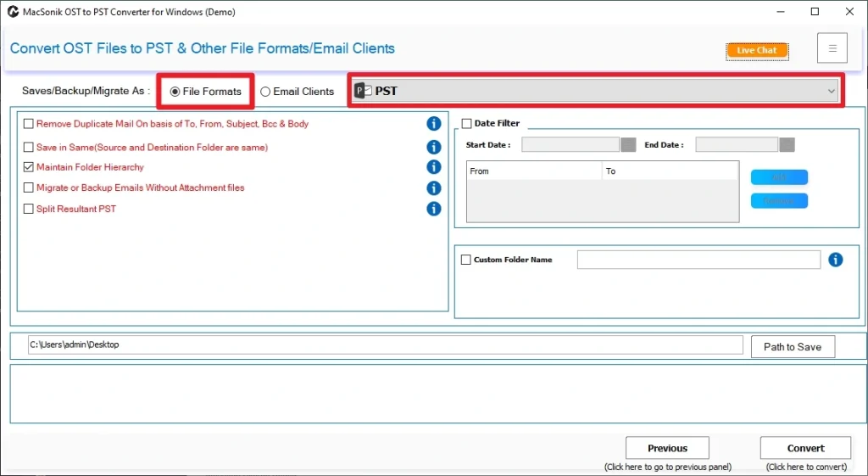
Task: Click info icon beside Migrate Without Attachment
Action: point(434,188)
